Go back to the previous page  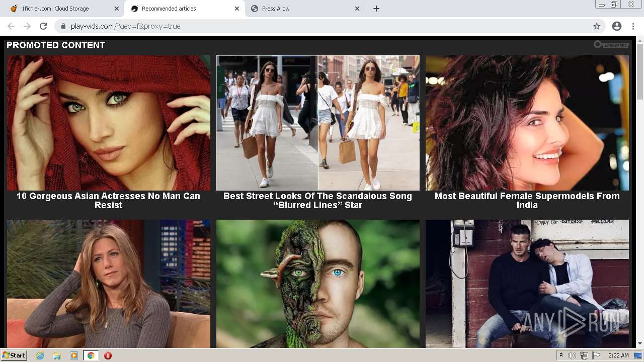(11, 26)
